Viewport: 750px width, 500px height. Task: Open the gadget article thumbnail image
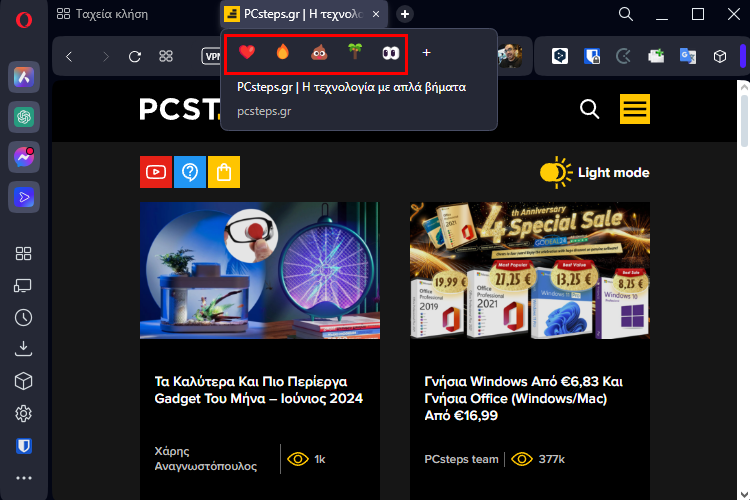pos(260,270)
